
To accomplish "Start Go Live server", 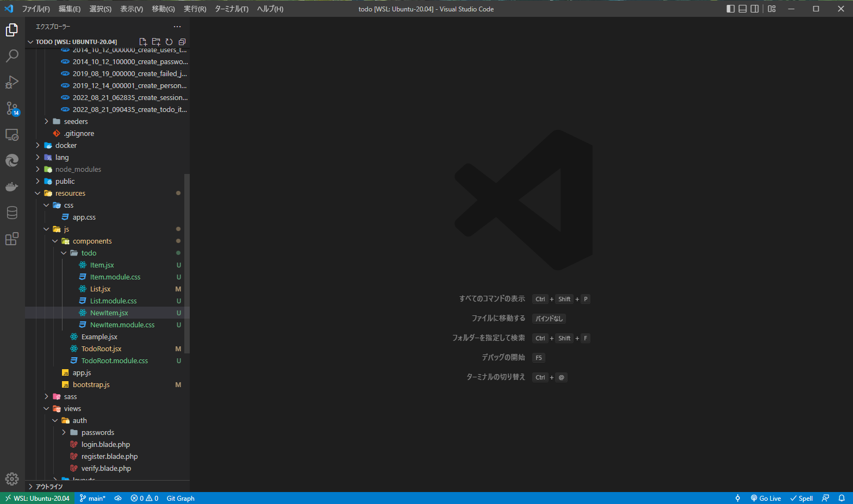I will (x=766, y=498).
